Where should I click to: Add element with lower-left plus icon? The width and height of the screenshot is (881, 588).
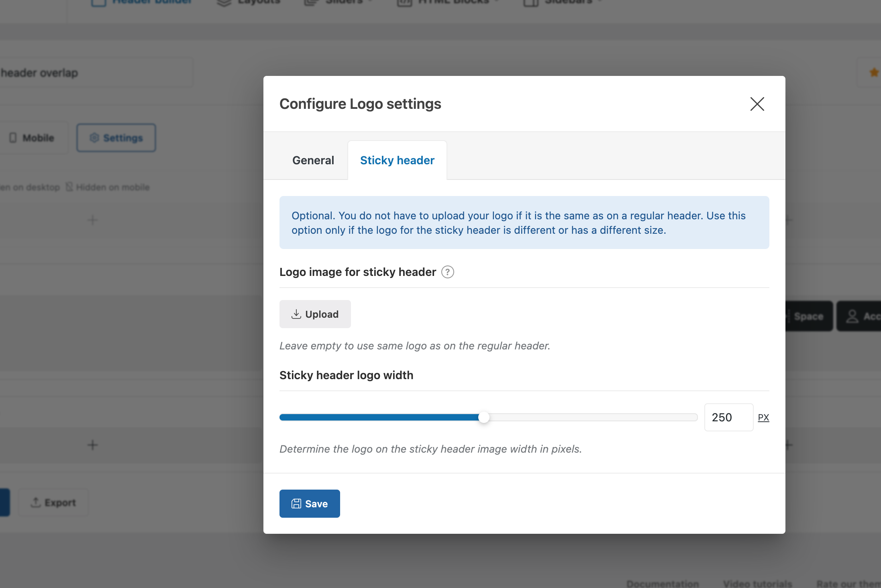[x=93, y=445]
